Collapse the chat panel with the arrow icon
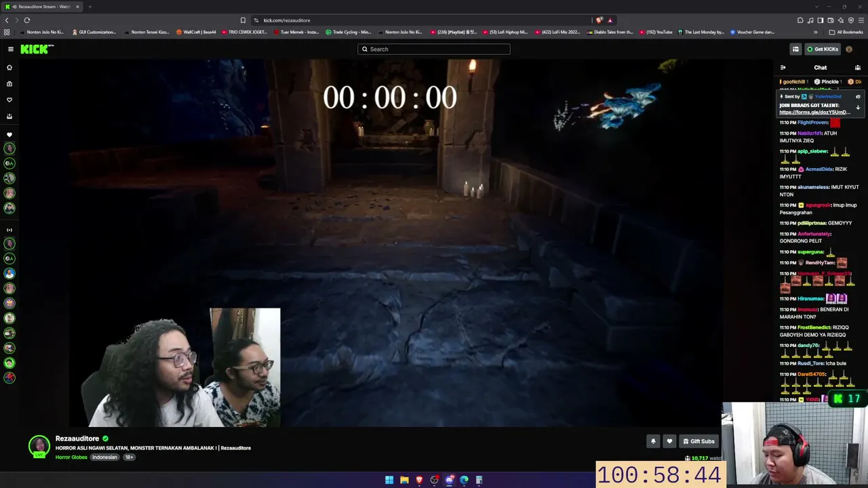Viewport: 868px width, 488px height. [x=783, y=68]
